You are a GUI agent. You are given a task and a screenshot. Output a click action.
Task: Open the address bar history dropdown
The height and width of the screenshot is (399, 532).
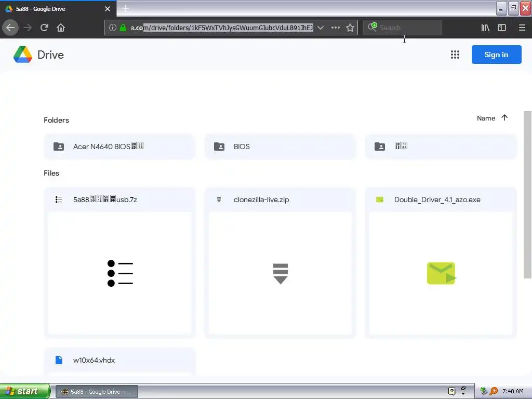pos(320,28)
